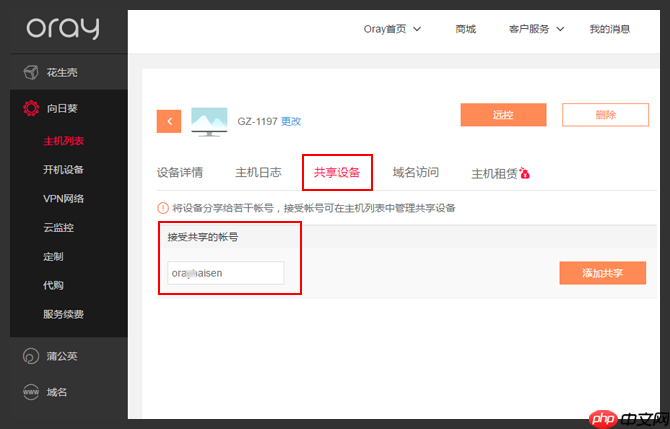Click the 删除 button
The width and height of the screenshot is (670, 429).
pos(605,115)
